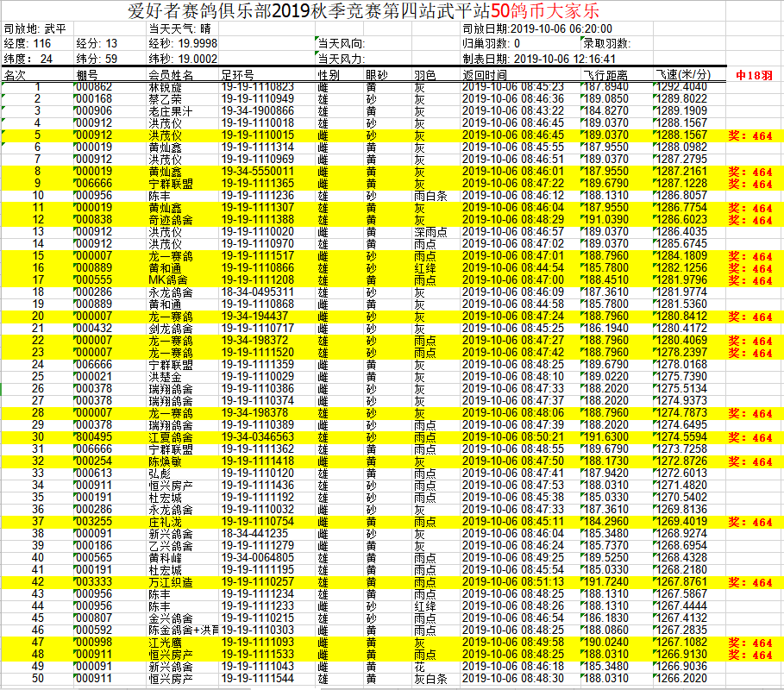Click the 会员姓名 column header
The width and height of the screenshot is (784, 690).
(x=171, y=75)
